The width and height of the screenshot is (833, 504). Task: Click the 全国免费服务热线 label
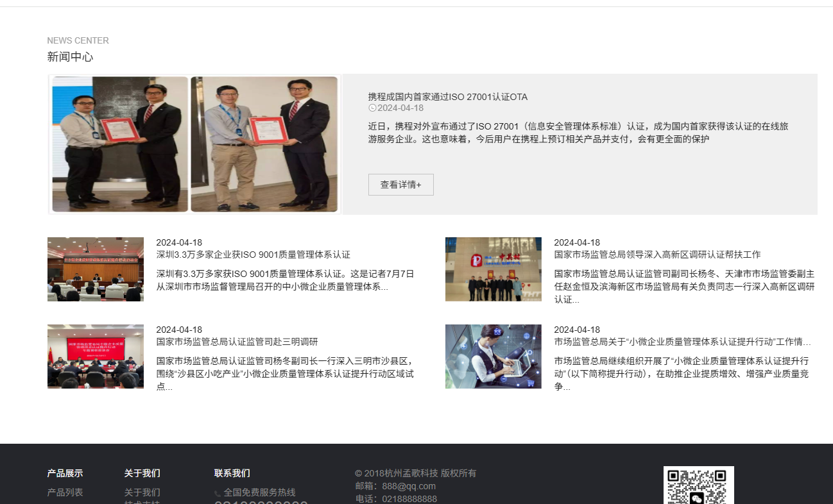pos(259,492)
